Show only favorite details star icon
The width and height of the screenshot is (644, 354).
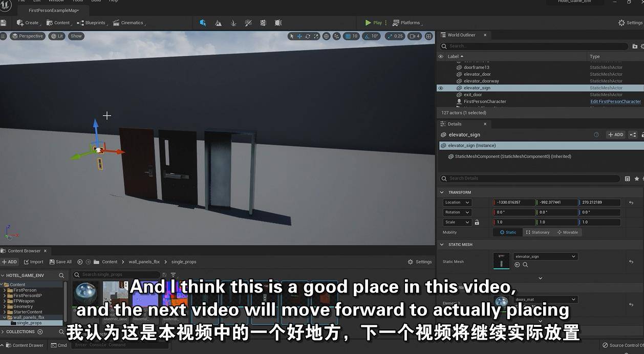(x=637, y=179)
